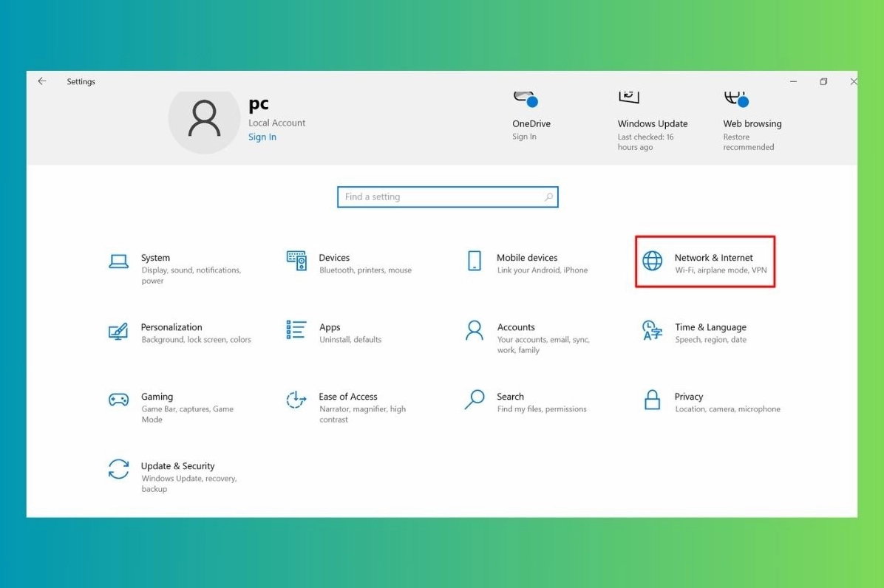Screen dimensions: 884x588
Task: Click the Privacy padlock icon
Action: coord(652,400)
